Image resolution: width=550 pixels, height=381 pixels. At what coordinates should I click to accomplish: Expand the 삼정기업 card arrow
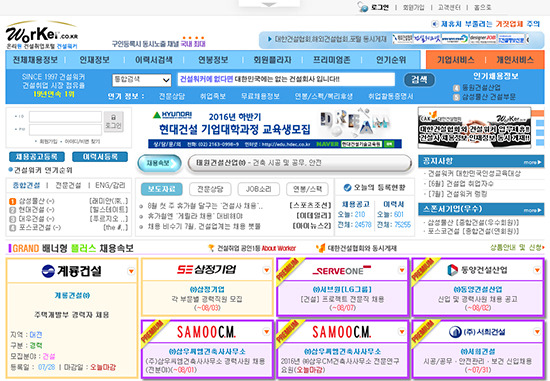pyautogui.click(x=267, y=270)
